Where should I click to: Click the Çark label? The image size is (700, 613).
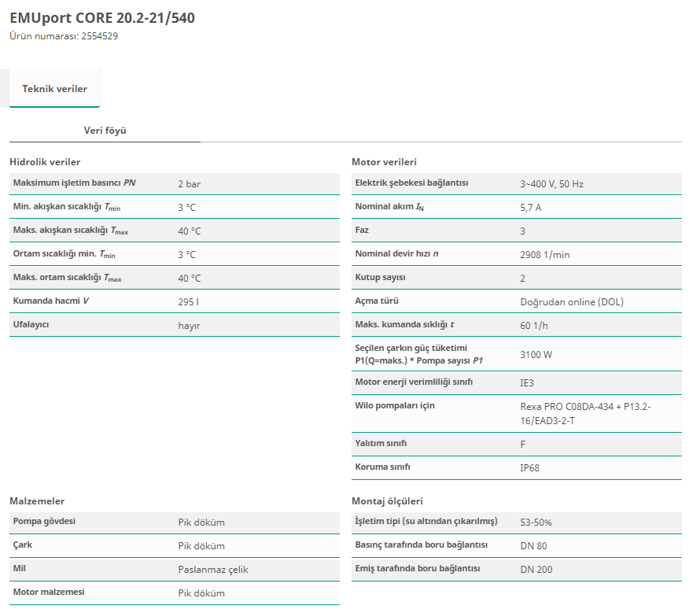pos(23,545)
